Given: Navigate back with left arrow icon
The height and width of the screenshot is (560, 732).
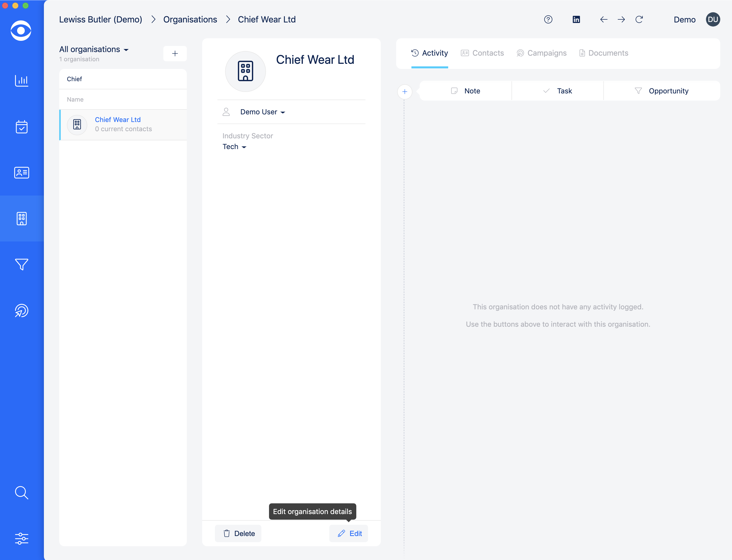Looking at the screenshot, I should click(x=604, y=20).
